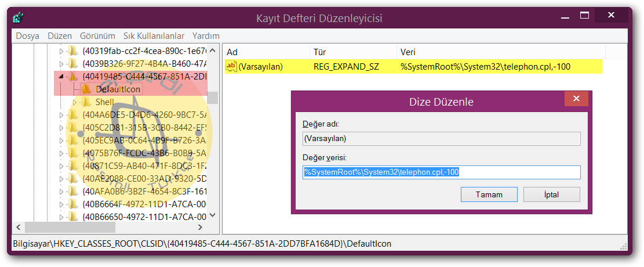Expand the {40AFA0B6-3B2F key

pos(61,192)
